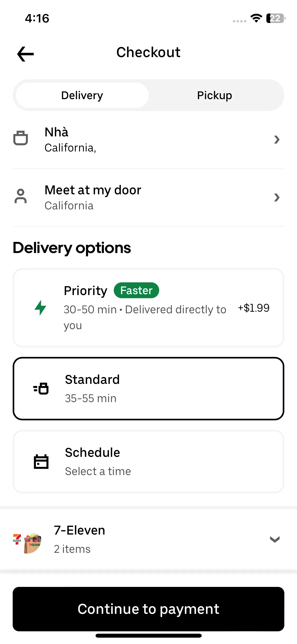297x644 pixels.
Task: Select the Priority delivery option
Action: coord(148,308)
